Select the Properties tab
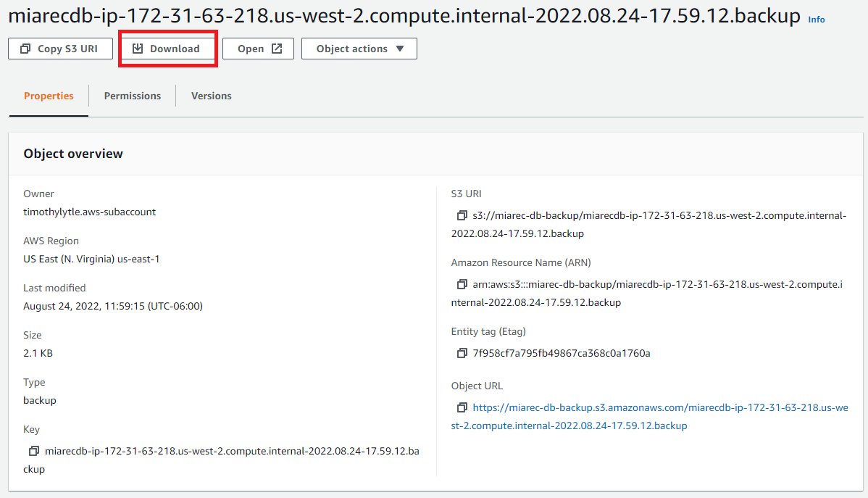 pos(49,96)
